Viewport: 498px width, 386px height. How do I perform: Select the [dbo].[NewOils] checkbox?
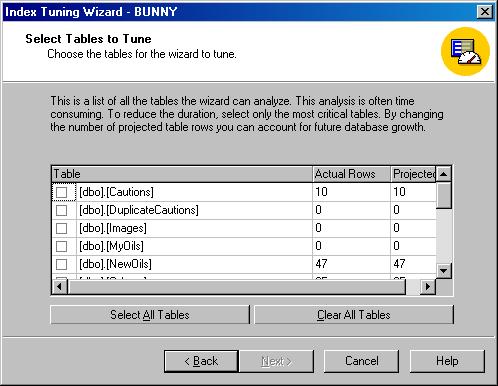[x=62, y=264]
